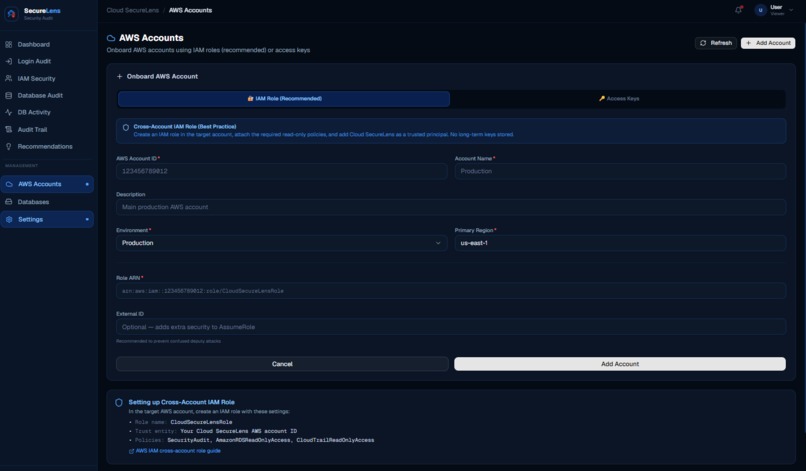The image size is (806, 471).
Task: Click the CloudSecureLensRole role name text
Action: coord(202,422)
